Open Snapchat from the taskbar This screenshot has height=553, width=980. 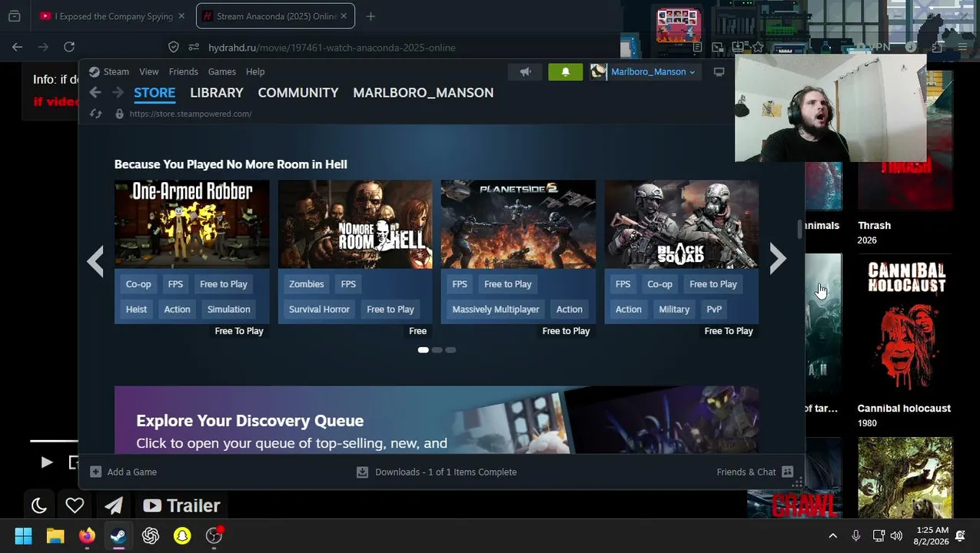coord(182,535)
